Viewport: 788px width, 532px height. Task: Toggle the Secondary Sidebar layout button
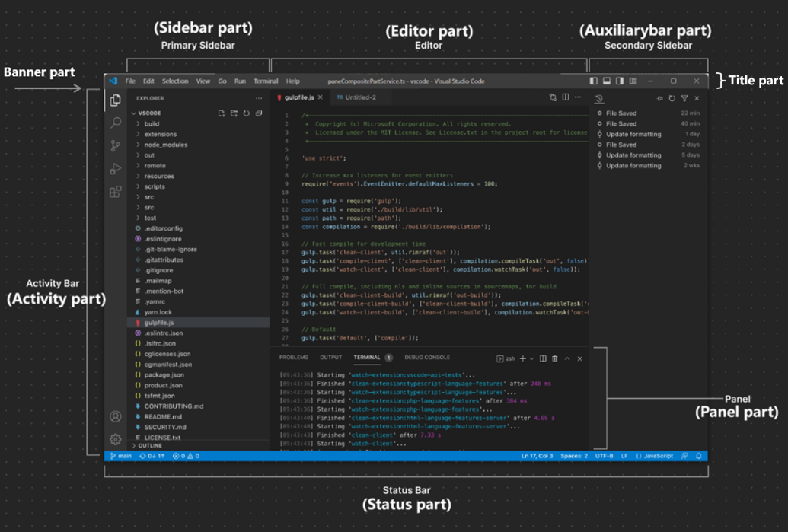pyautogui.click(x=620, y=81)
